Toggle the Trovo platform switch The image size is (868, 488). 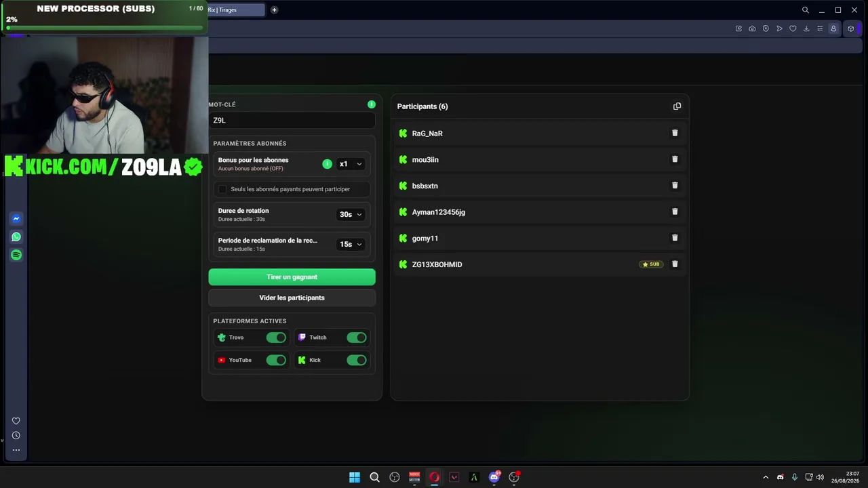tap(276, 338)
